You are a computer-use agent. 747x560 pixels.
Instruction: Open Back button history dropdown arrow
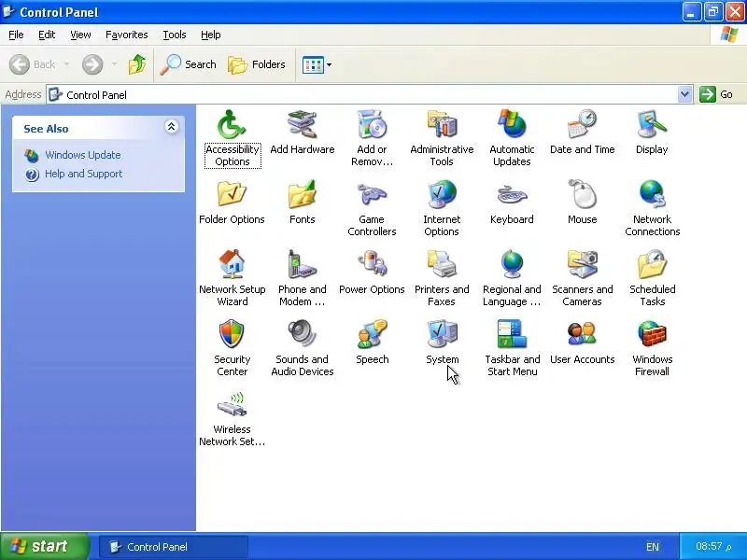66,64
